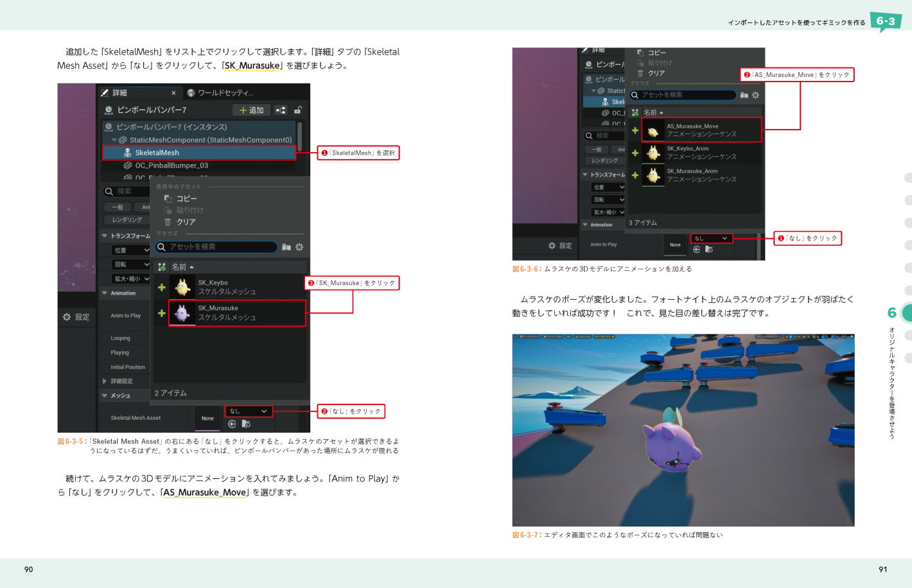The image size is (912, 588).
Task: Open the blueprint hierarchy icon beside 追加
Action: [x=281, y=110]
